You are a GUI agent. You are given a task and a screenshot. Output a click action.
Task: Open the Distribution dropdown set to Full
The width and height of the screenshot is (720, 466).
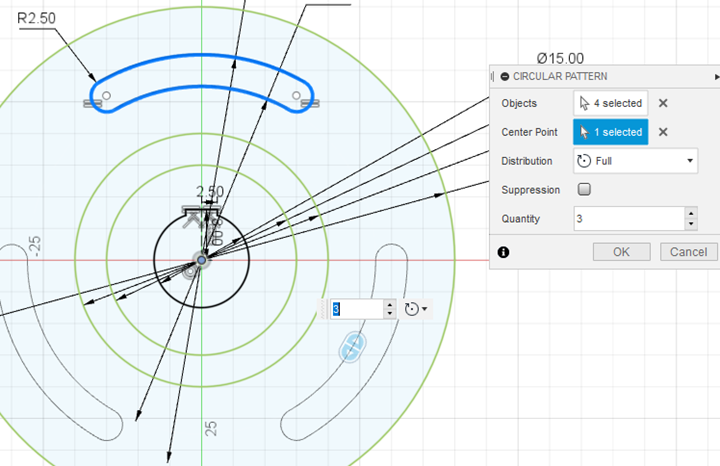coord(635,160)
